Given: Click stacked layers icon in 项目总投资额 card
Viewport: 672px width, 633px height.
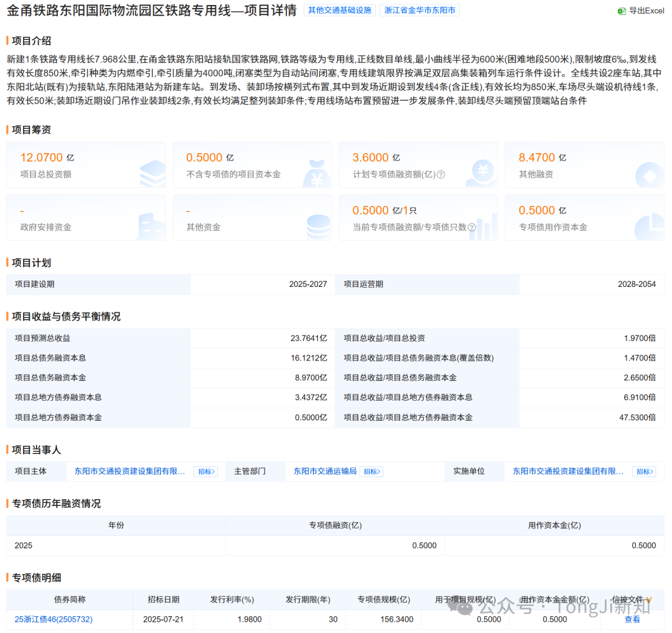Looking at the screenshot, I should tap(152, 174).
